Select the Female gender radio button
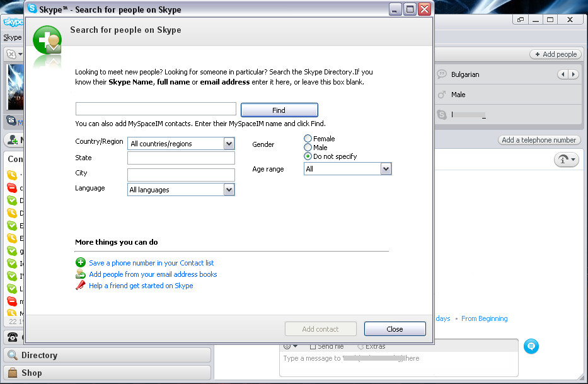 coord(308,139)
